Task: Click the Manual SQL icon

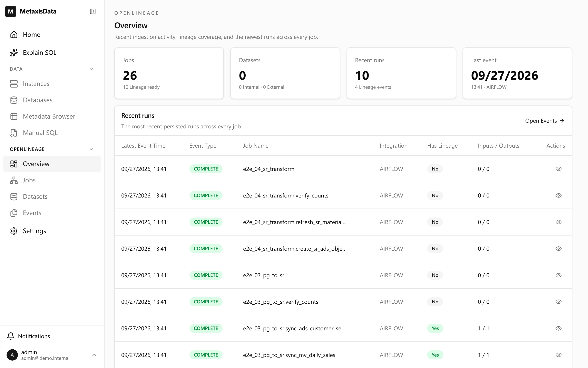Action: coord(14,133)
